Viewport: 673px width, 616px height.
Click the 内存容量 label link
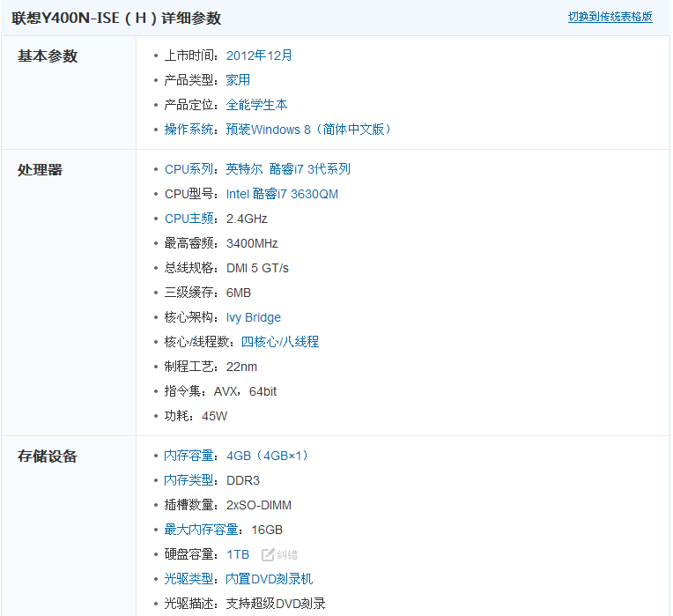coord(189,456)
